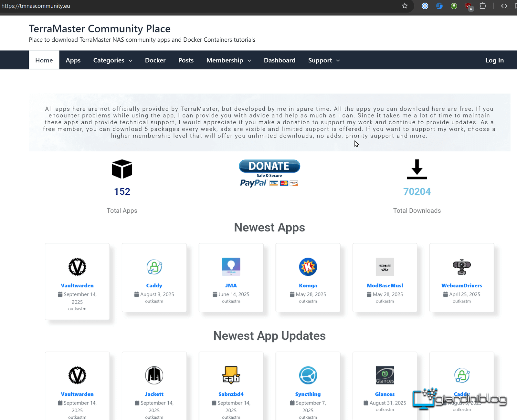Click the Vaultwarden icon under Newest App Updates
The height and width of the screenshot is (420, 517).
pos(77,375)
